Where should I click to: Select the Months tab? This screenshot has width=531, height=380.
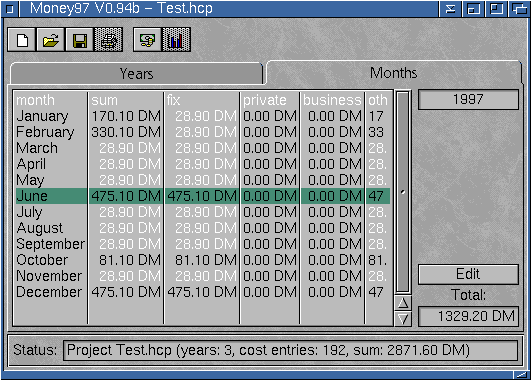(394, 73)
